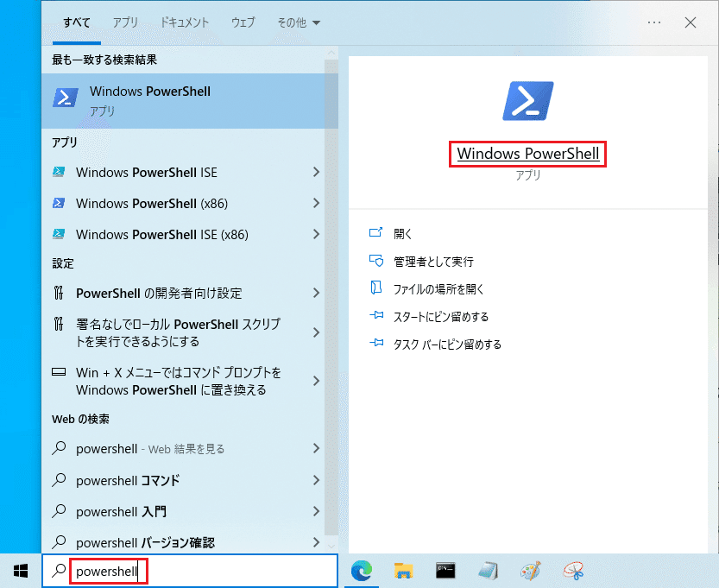
Task: Click the Windows PowerShell (x86) app icon
Action: (x=59, y=203)
